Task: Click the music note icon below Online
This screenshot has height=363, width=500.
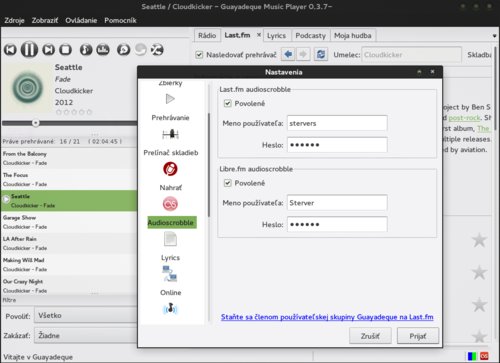Action: coord(170,309)
